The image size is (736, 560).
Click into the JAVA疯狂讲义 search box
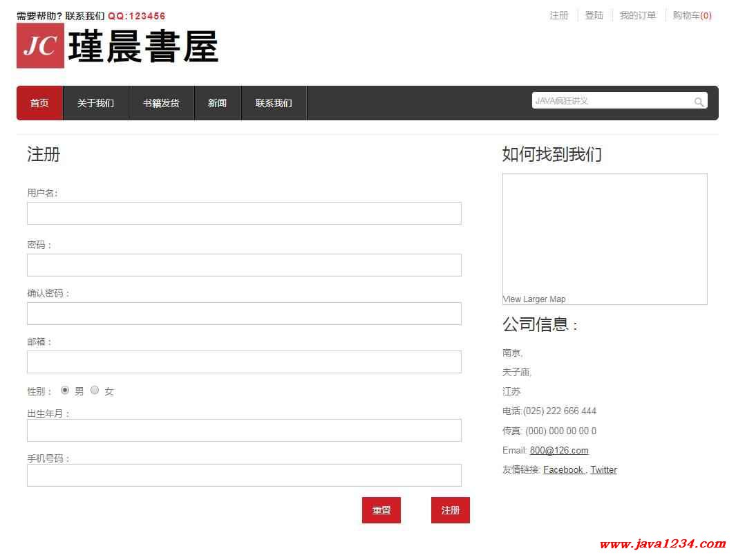click(612, 101)
